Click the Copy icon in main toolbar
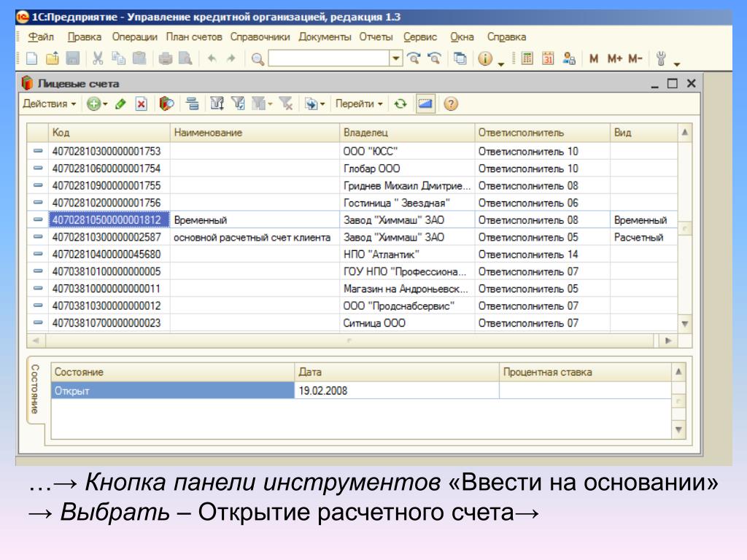747x560 pixels. (118, 58)
